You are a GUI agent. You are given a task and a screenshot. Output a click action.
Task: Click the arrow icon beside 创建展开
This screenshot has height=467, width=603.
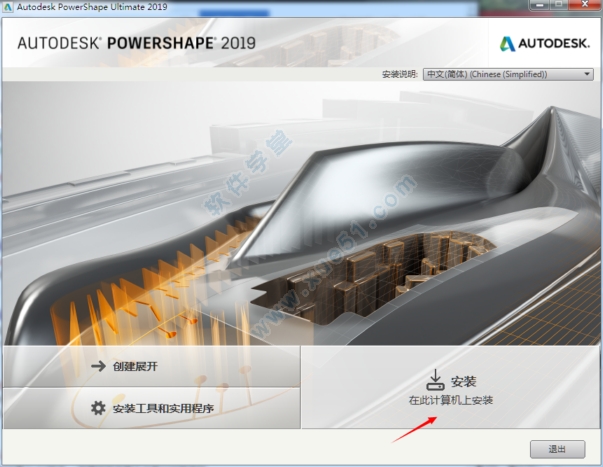pos(98,366)
